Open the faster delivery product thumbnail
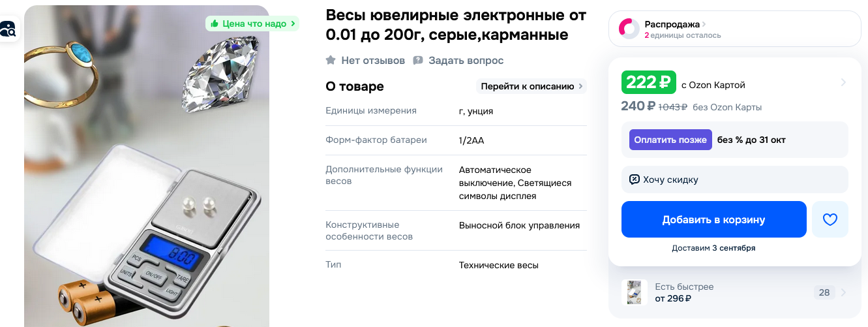The height and width of the screenshot is (327, 868). [634, 292]
